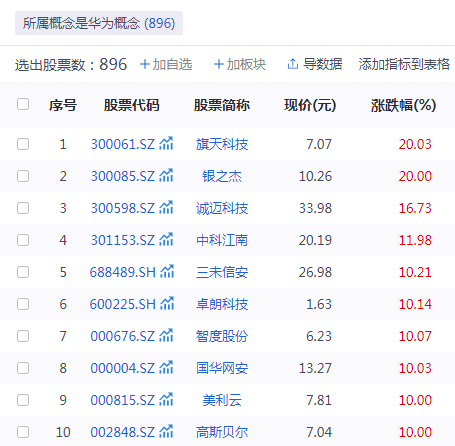Screen dimensions: 455x446
Task: Sort by 涨跌幅(%) column header
Action: 403,105
